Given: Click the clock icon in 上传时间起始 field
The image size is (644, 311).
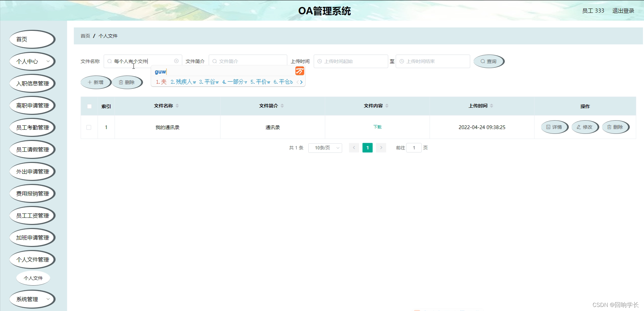Looking at the screenshot, I should point(319,61).
